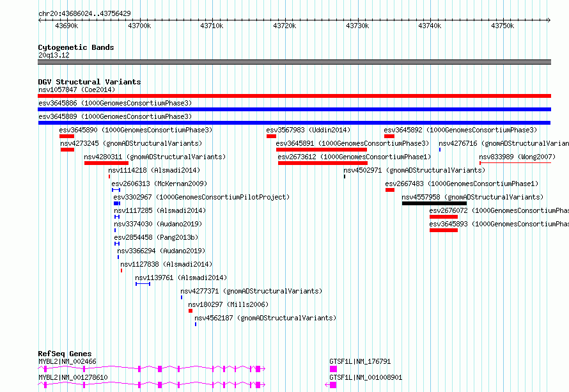Open esv3645886 (1000GenomesConsortiumPhase3) variant label
Image resolution: width=569 pixels, height=392 pixels.
pyautogui.click(x=115, y=103)
